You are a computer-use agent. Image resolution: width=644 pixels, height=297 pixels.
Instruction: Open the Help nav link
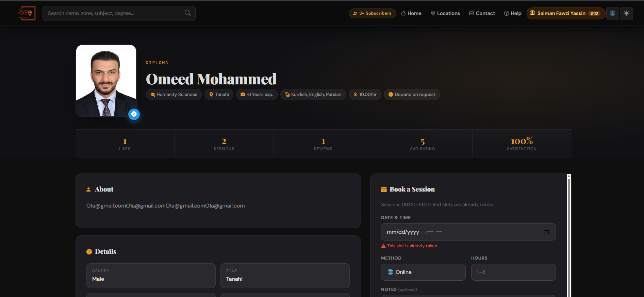(x=513, y=13)
